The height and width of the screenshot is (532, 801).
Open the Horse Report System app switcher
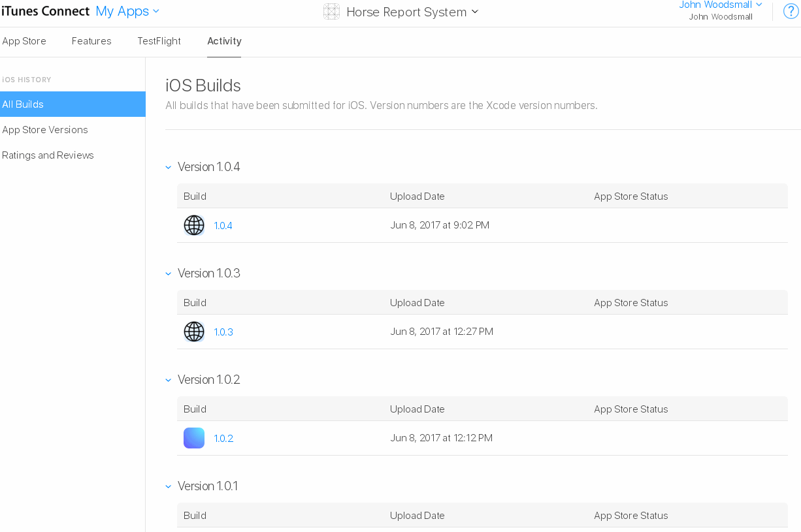[412, 12]
